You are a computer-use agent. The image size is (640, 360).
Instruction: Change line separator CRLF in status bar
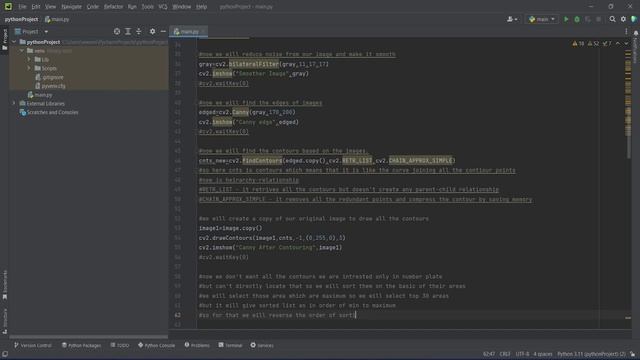(505, 354)
